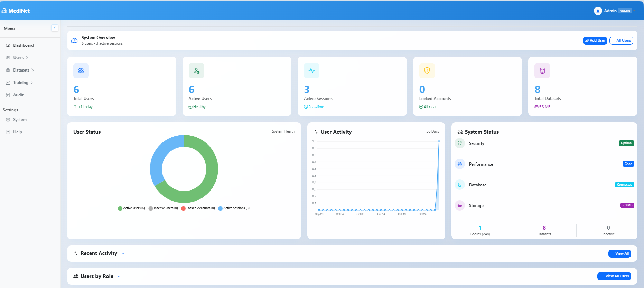Click the Active Users card icon
The image size is (644, 288).
(196, 71)
